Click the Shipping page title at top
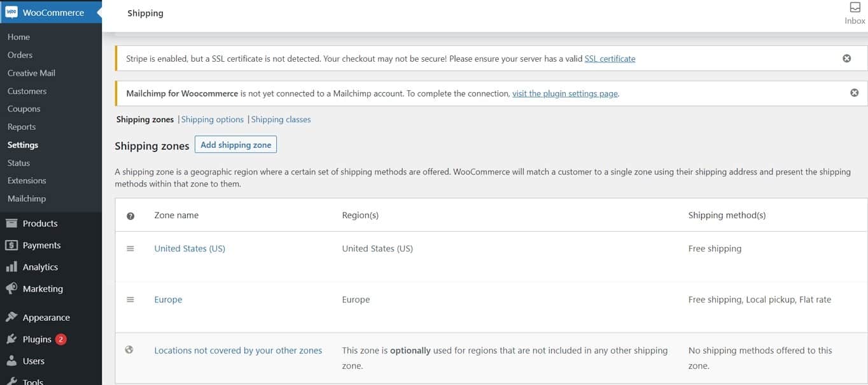 (145, 13)
